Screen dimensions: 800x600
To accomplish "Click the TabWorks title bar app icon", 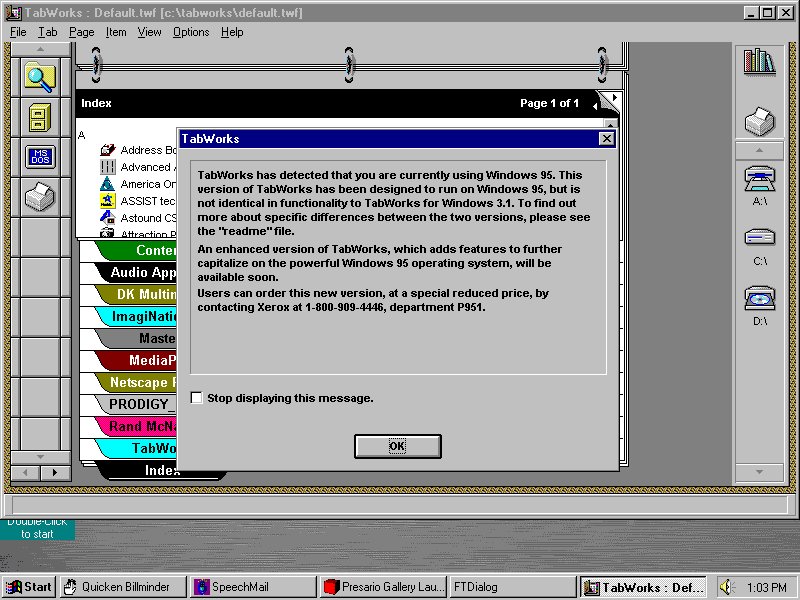I will click(x=14, y=13).
